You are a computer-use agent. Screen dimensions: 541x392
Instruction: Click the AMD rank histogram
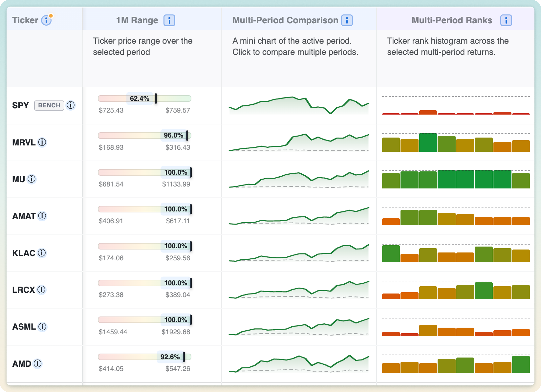point(456,364)
